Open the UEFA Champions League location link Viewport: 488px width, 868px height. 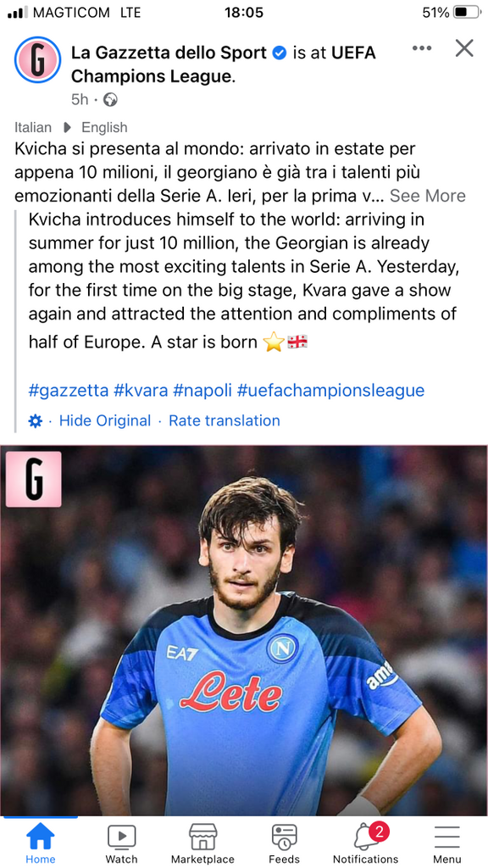(224, 64)
